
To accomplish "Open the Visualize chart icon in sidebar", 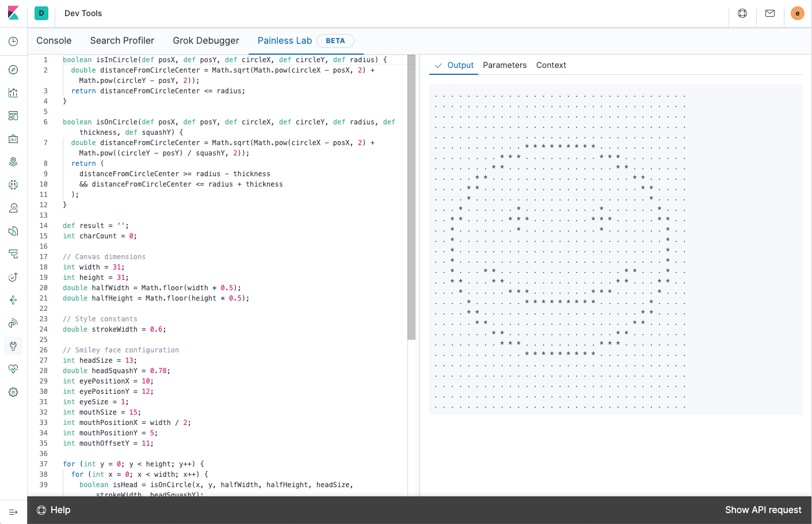I will pyautogui.click(x=13, y=93).
